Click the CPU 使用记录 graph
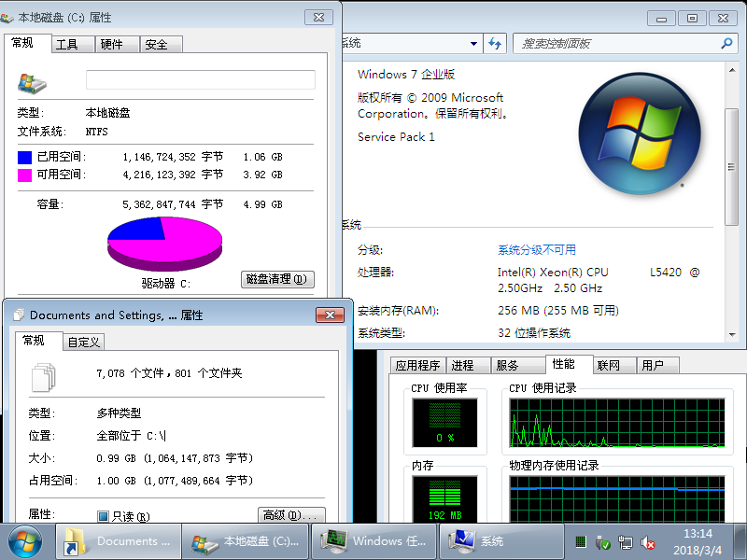 pos(617,423)
